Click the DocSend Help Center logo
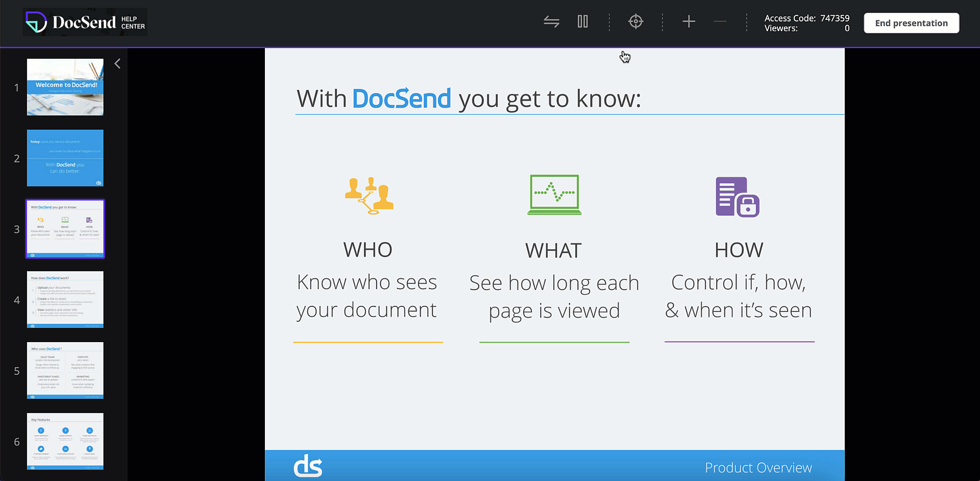 85,22
